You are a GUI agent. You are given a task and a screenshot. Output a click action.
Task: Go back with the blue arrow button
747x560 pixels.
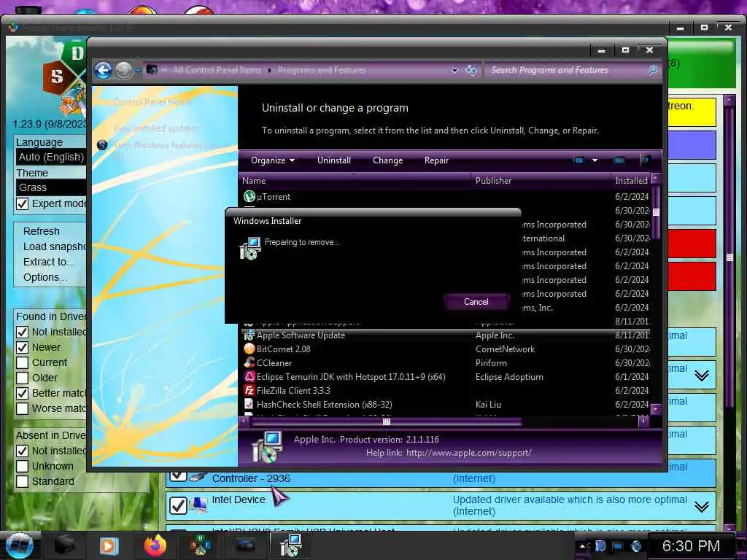tap(103, 71)
